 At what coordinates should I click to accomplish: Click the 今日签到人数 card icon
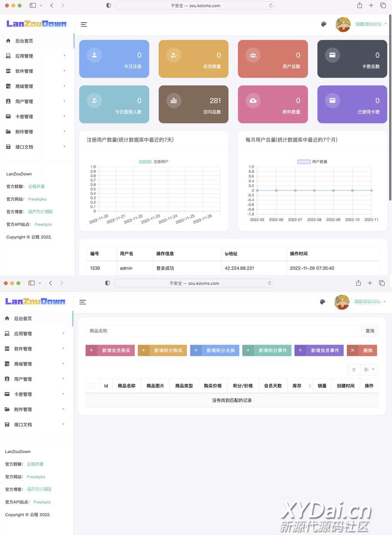(95, 101)
